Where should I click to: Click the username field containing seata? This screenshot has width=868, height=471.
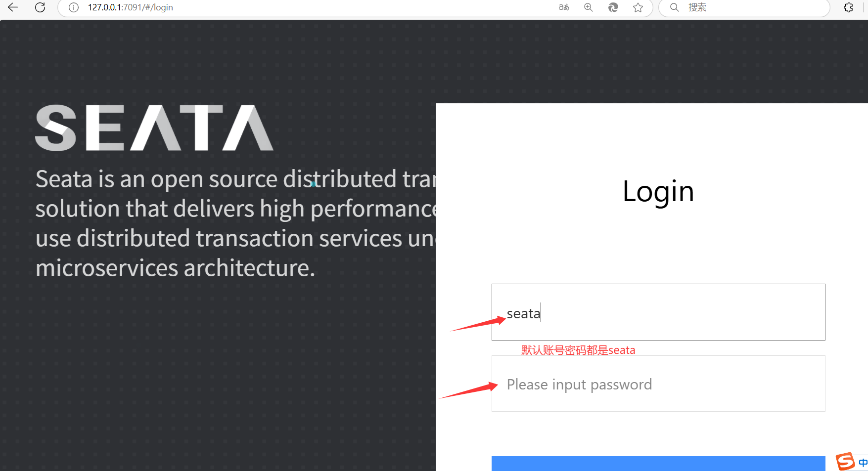tap(658, 312)
